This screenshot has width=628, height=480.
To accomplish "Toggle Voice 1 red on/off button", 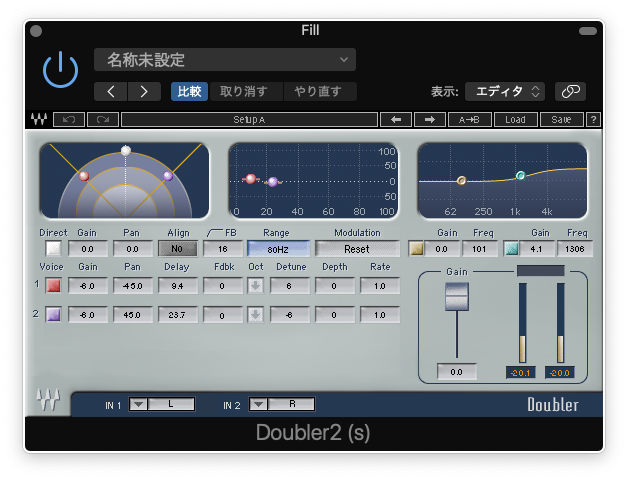I will click(x=54, y=286).
